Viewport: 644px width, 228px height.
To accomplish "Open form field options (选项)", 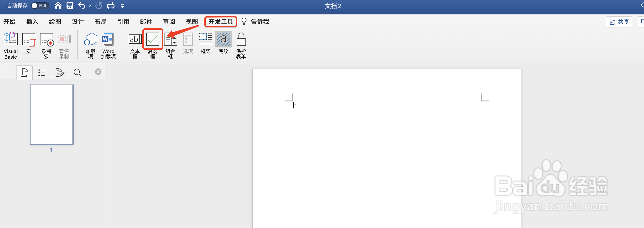I will [188, 43].
